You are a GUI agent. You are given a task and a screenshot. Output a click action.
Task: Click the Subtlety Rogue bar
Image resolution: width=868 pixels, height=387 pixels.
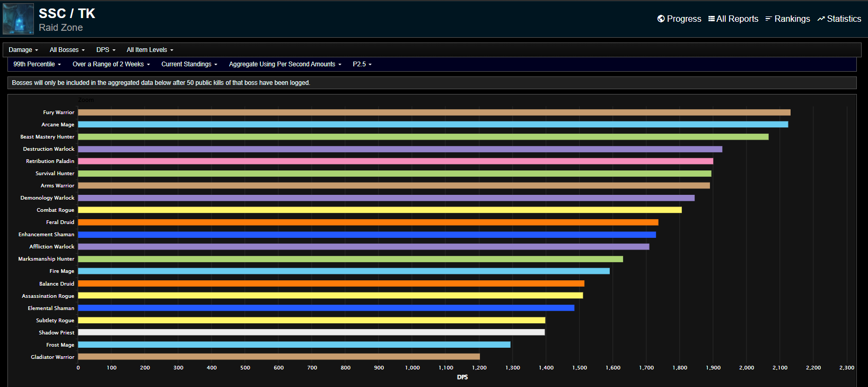pos(311,320)
